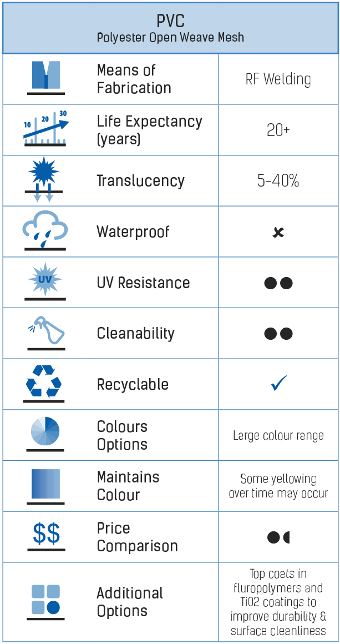Click the Waterproof rain cloud icon

(45, 231)
